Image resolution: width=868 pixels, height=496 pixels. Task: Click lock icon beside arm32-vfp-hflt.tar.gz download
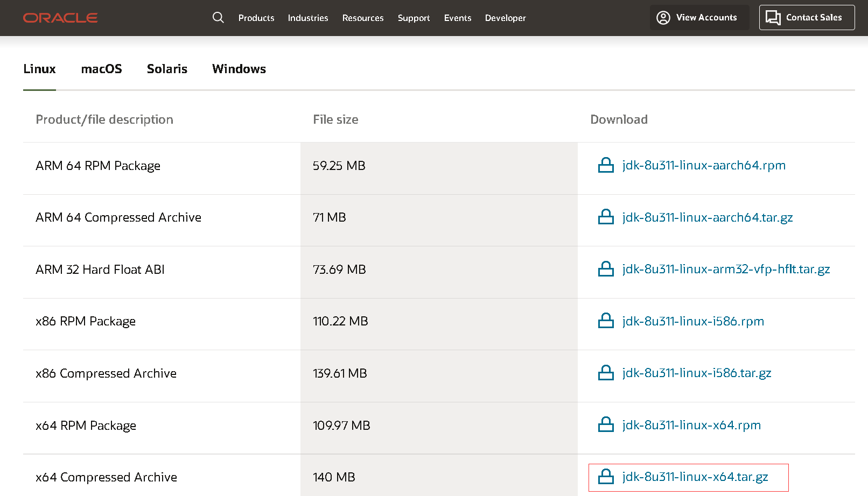(606, 269)
